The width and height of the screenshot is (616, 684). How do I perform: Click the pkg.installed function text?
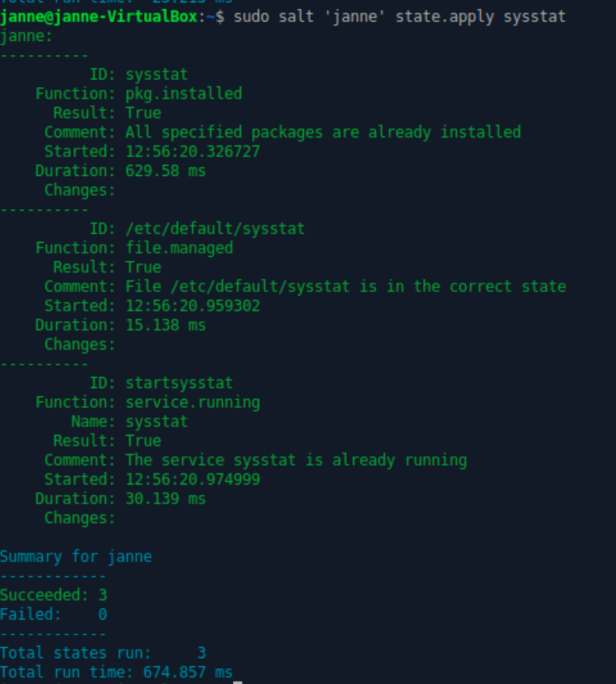point(183,94)
